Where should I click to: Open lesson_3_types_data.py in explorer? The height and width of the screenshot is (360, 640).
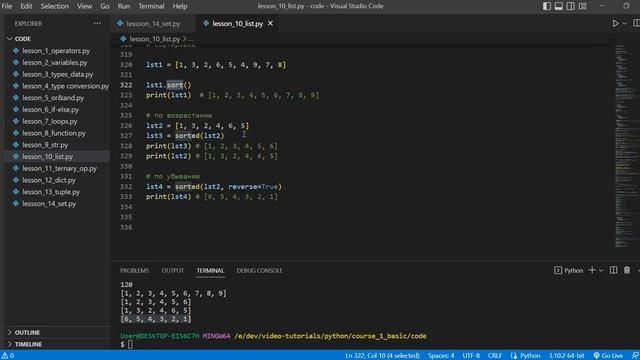click(58, 75)
